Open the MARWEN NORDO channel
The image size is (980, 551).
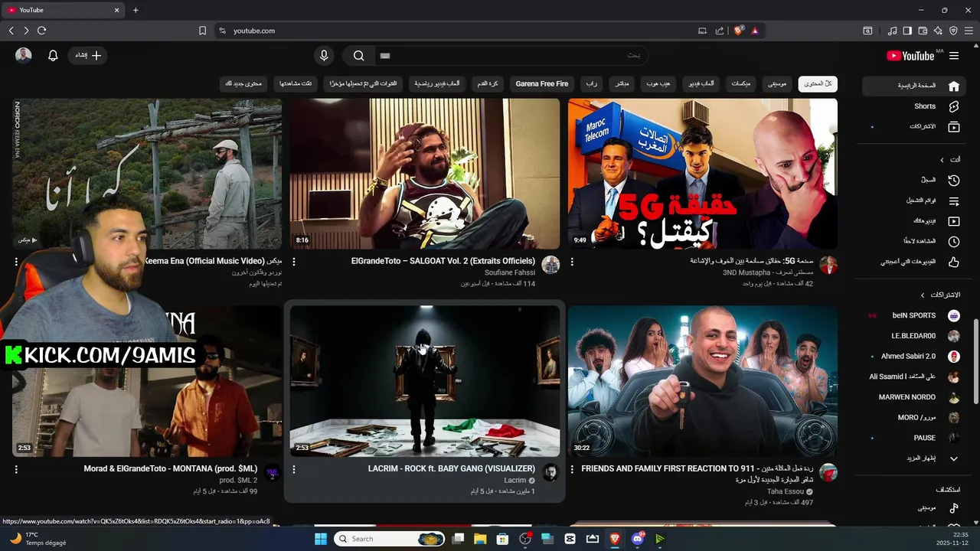click(913, 397)
